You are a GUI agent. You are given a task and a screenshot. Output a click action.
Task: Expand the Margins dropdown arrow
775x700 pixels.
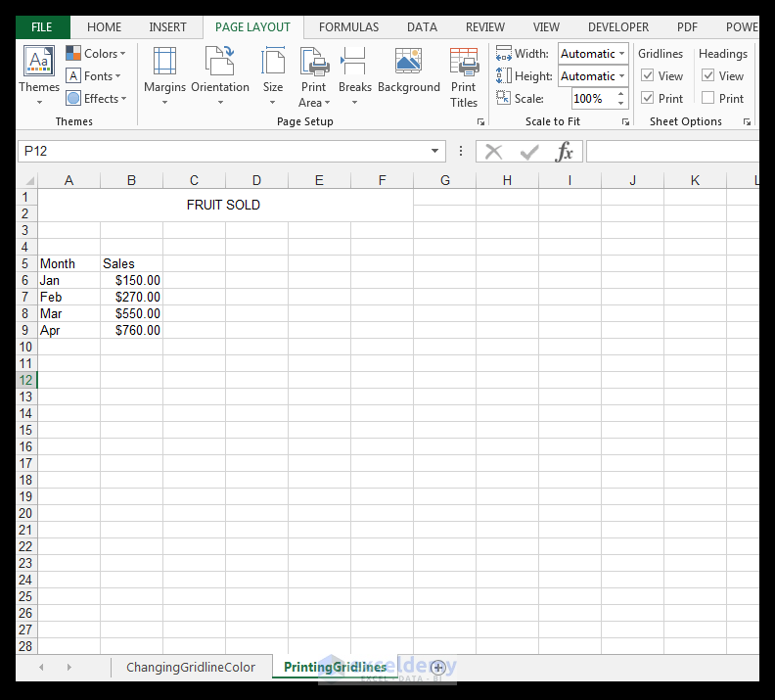tap(164, 103)
